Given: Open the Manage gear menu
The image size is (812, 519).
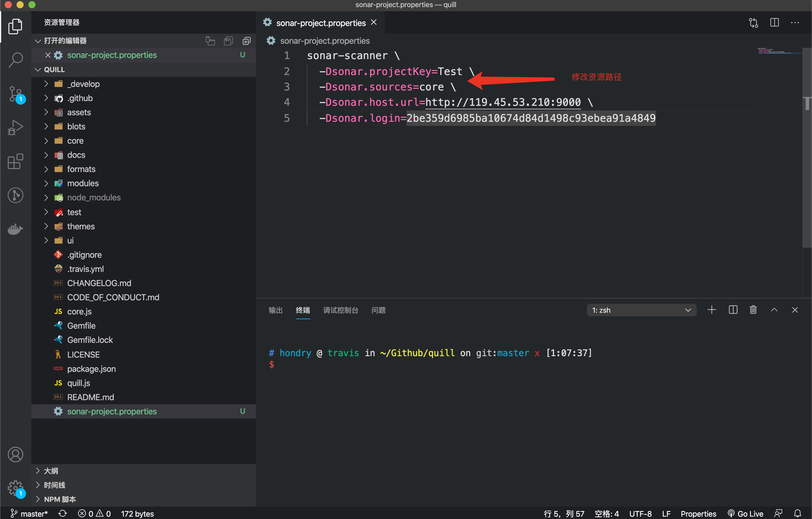Looking at the screenshot, I should [15, 488].
